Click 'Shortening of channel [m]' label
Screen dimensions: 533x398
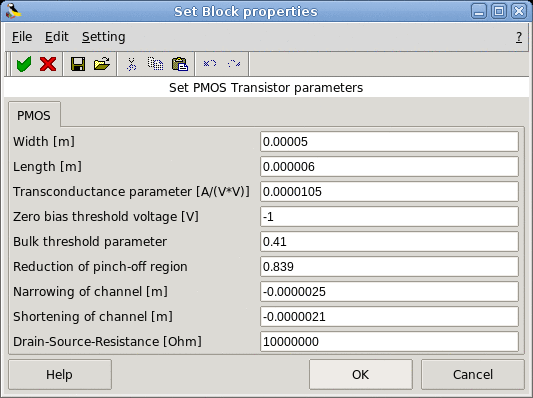(x=93, y=317)
